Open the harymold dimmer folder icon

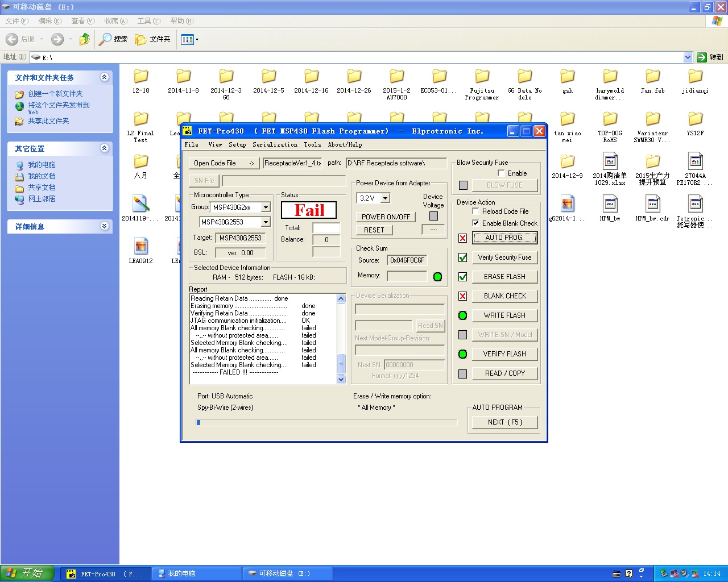click(x=610, y=77)
